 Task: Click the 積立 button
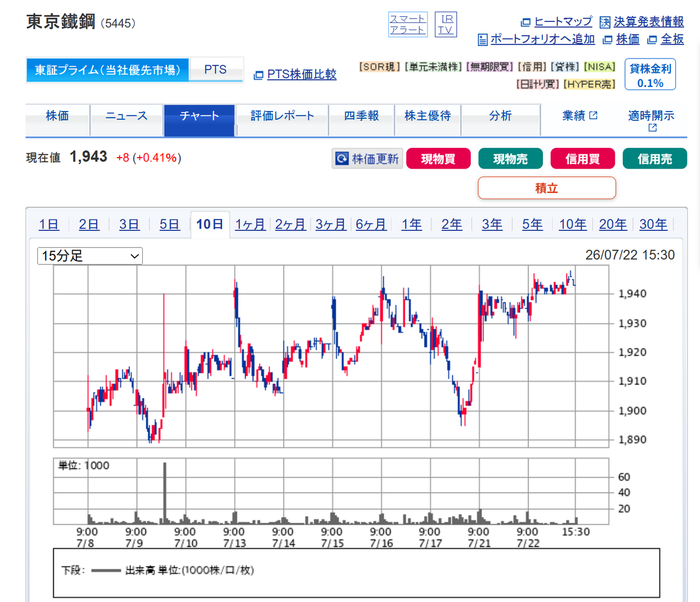coord(547,188)
